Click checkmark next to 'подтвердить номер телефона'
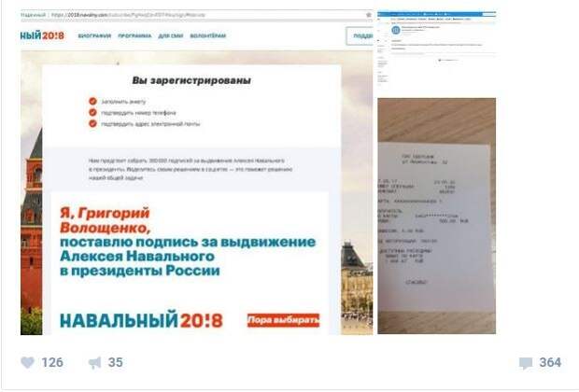 (92, 112)
